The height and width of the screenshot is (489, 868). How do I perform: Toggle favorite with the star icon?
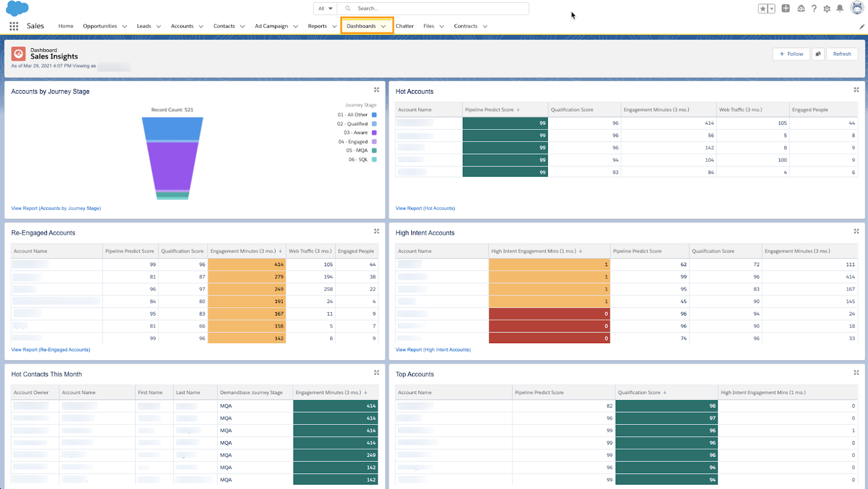pos(762,8)
